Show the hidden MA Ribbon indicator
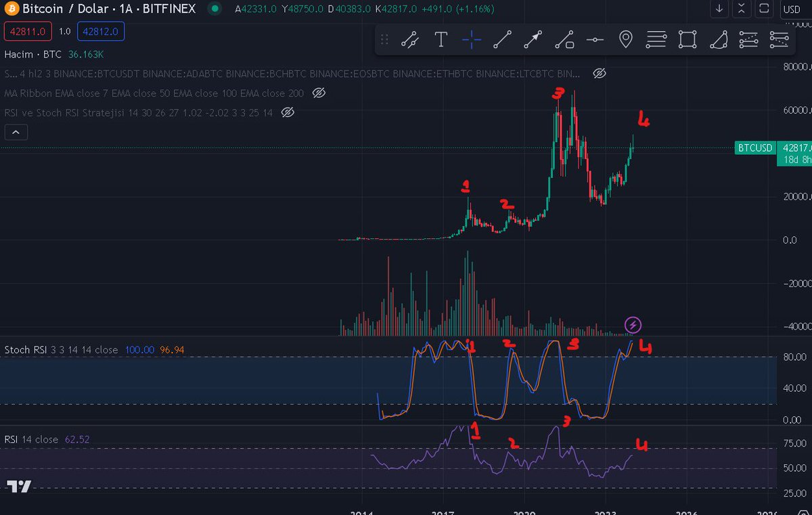 tap(319, 93)
